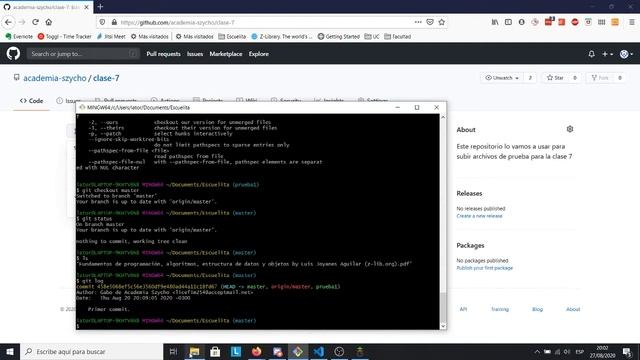Image resolution: width=640 pixels, height=360 pixels.
Task: Open Explore in the GitHub header
Action: click(x=259, y=54)
